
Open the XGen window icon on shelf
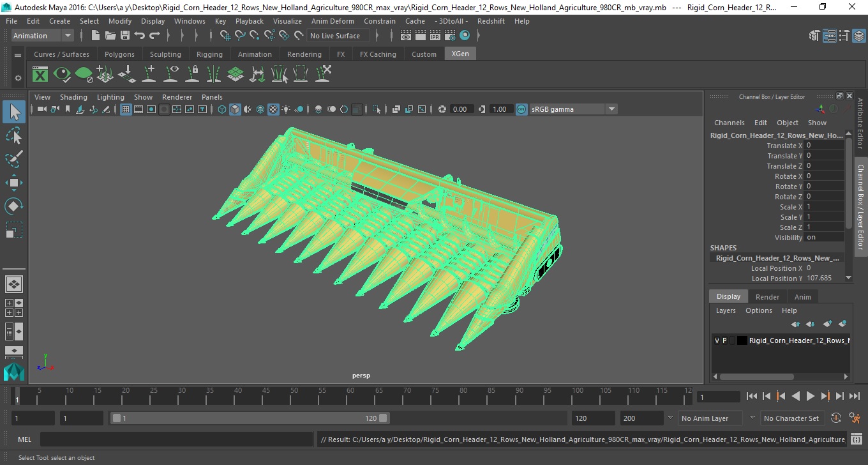[40, 75]
